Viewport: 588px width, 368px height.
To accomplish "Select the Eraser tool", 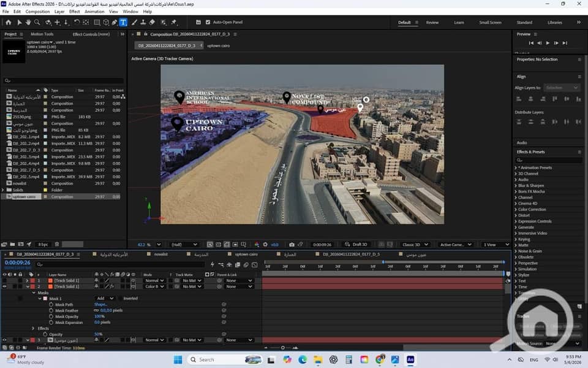I will tap(152, 22).
